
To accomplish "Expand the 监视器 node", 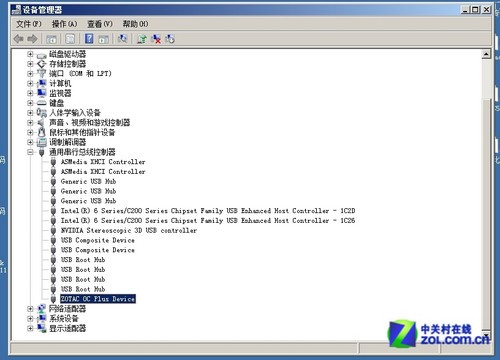I will click(x=30, y=93).
